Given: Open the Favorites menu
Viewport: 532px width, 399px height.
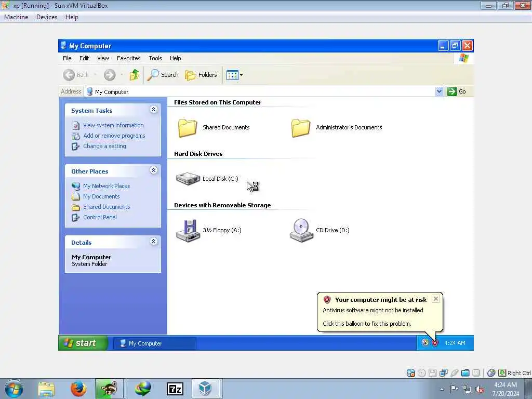Looking at the screenshot, I should point(129,58).
